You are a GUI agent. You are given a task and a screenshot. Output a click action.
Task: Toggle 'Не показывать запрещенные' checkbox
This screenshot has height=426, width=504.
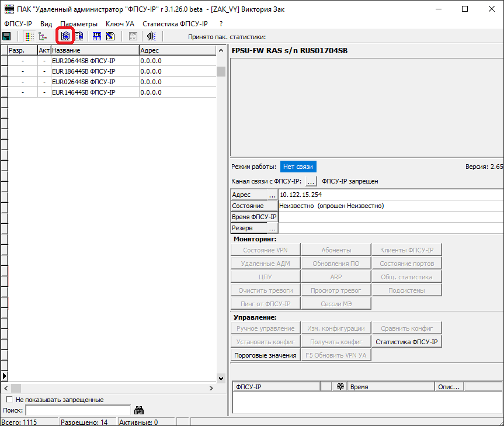[9, 400]
